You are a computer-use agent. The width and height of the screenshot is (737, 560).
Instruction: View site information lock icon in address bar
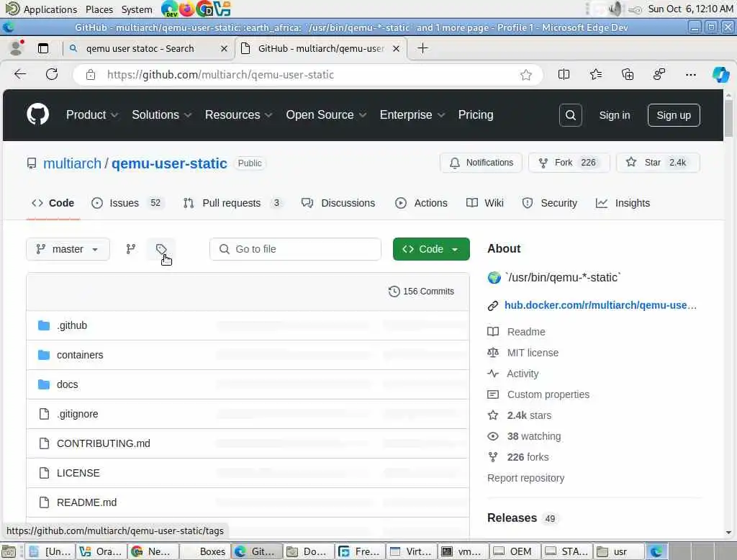tap(91, 75)
